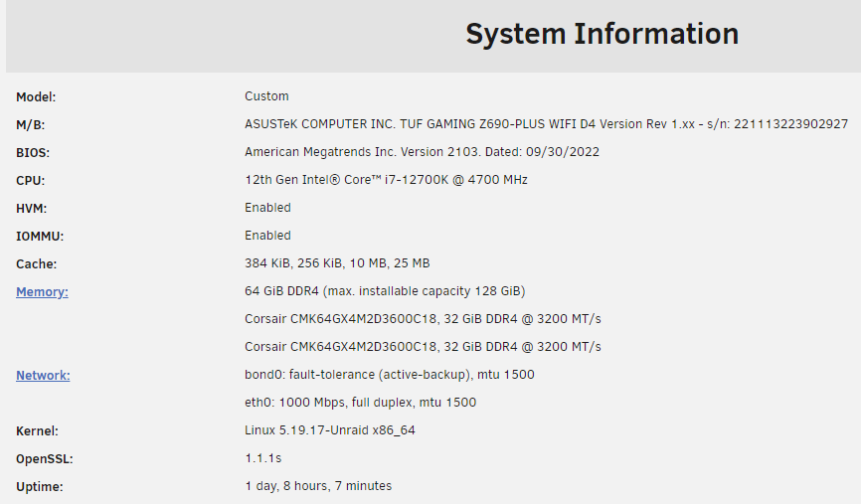Viewport: 861px width, 504px height.
Task: Click the motherboard text ASUSTeK TUF GAMING Z690-PLUS
Action: click(x=546, y=124)
